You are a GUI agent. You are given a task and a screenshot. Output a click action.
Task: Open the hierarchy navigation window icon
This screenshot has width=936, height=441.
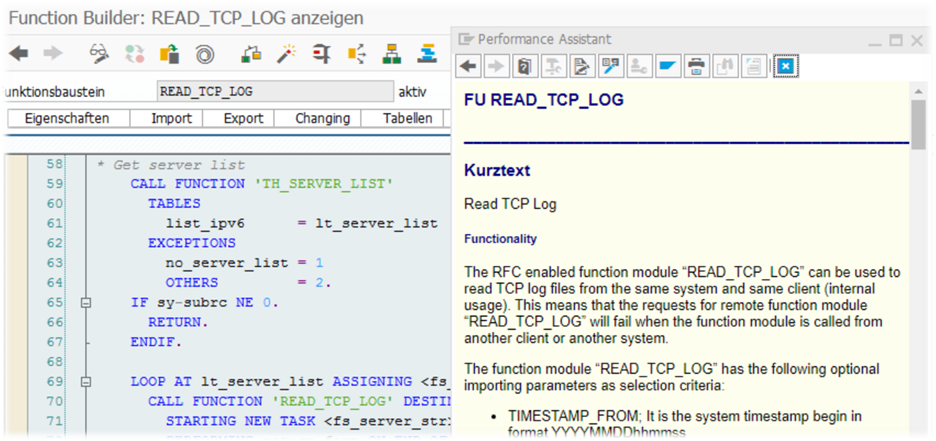pos(392,54)
